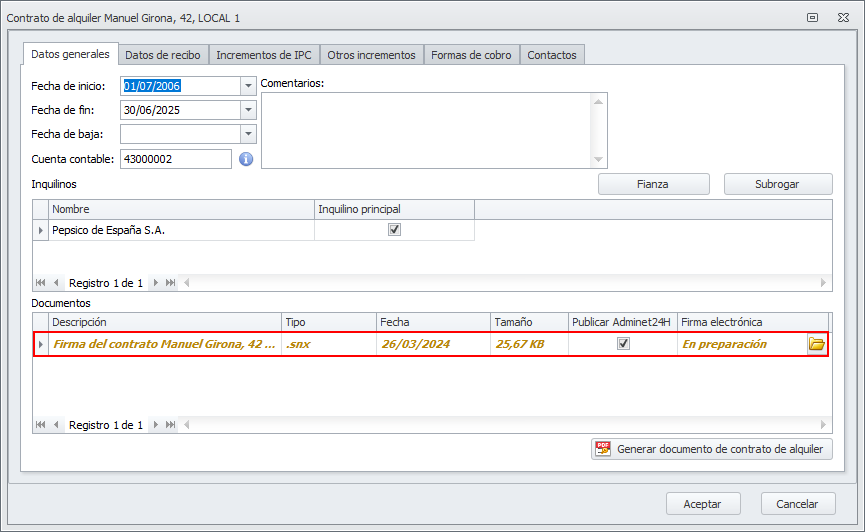865x532 pixels.
Task: Confirm with the Aceptar button
Action: click(703, 504)
